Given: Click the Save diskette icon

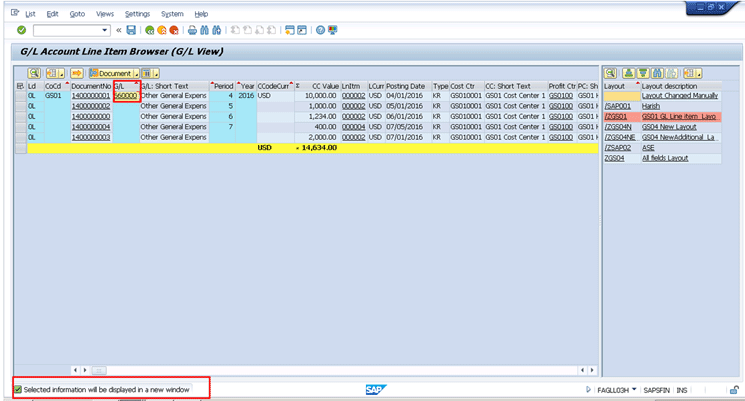Looking at the screenshot, I should point(131,30).
